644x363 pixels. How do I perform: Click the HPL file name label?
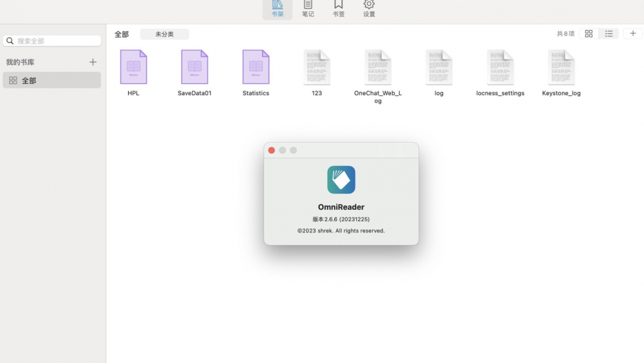pyautogui.click(x=133, y=93)
